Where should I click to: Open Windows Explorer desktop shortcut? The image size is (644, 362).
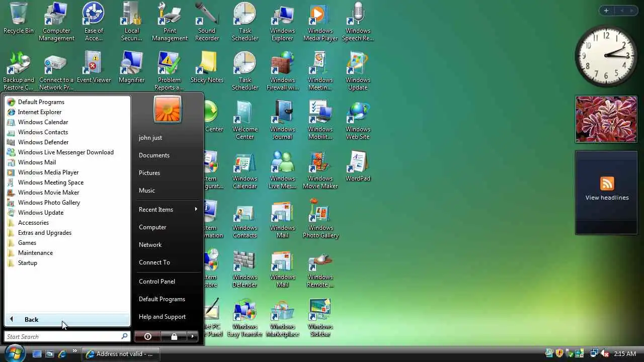click(x=282, y=22)
